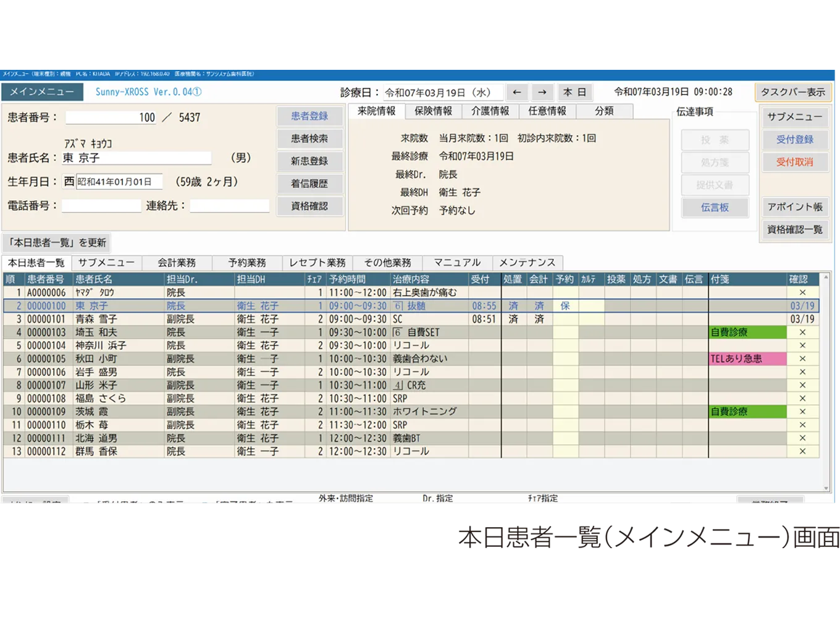This screenshot has width=840, height=618.
Task: Click the 生年月日 date field
Action: tap(119, 182)
